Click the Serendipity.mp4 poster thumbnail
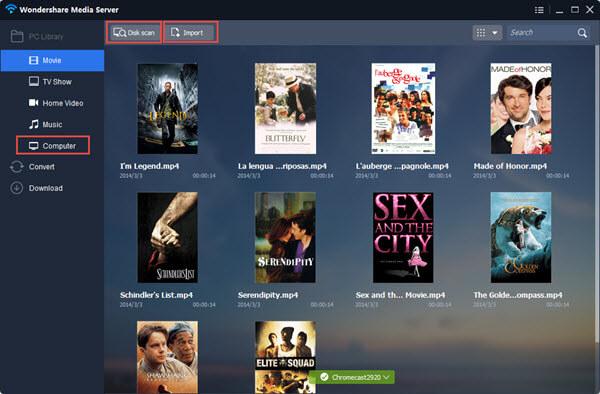600x394 pixels. 285,238
